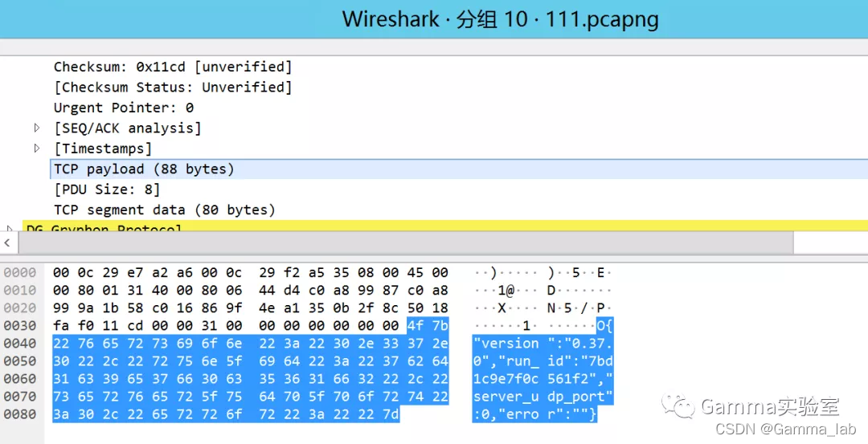The image size is (868, 444).
Task: Expand the [Timestamps] tree node
Action: click(37, 149)
